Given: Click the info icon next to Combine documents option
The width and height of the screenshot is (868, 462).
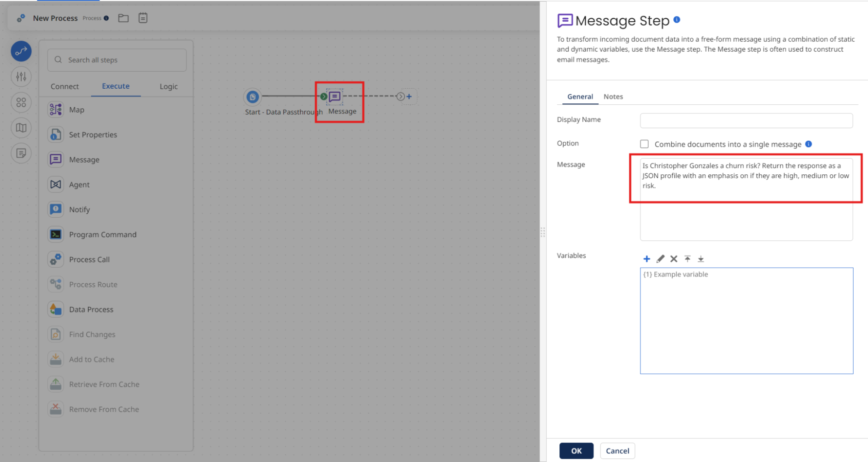Looking at the screenshot, I should [x=808, y=144].
